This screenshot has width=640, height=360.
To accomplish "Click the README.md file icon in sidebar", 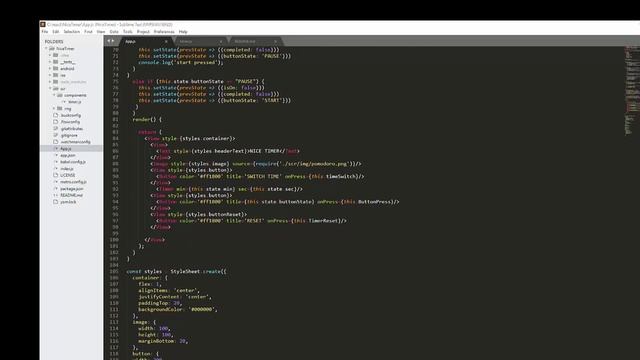I will tap(56, 195).
